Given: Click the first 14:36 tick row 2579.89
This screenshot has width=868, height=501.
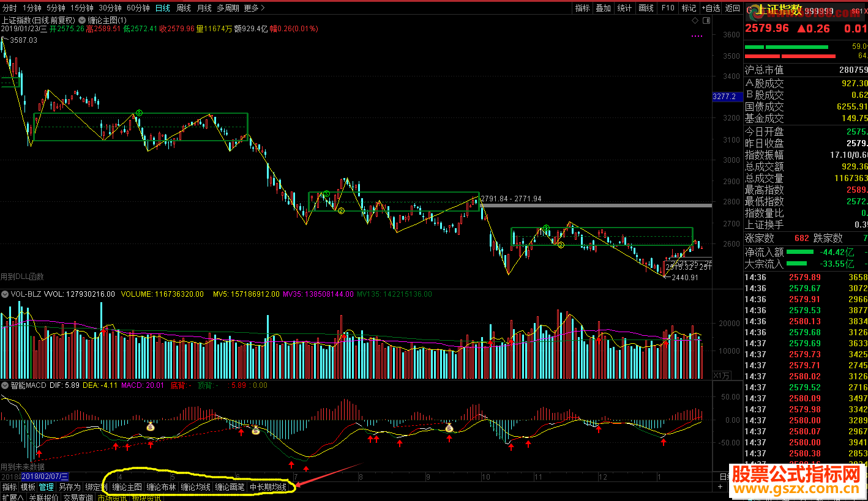Looking at the screenshot, I should 806,277.
